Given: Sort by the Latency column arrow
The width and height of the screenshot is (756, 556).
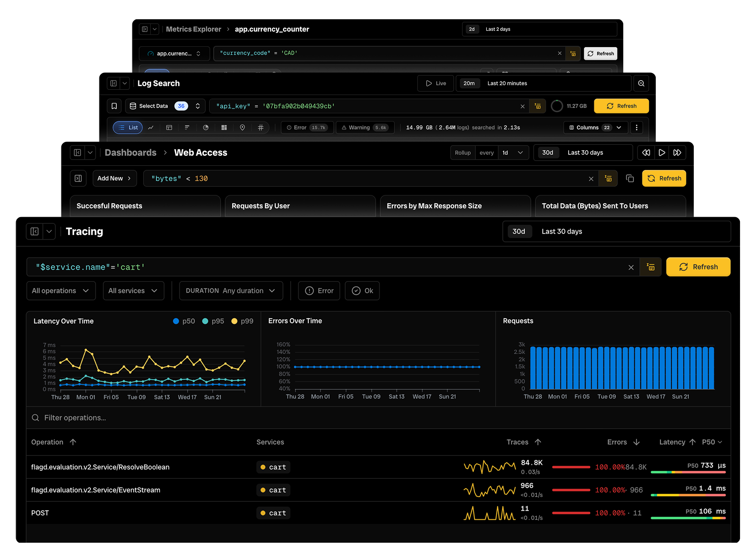Looking at the screenshot, I should (x=692, y=442).
